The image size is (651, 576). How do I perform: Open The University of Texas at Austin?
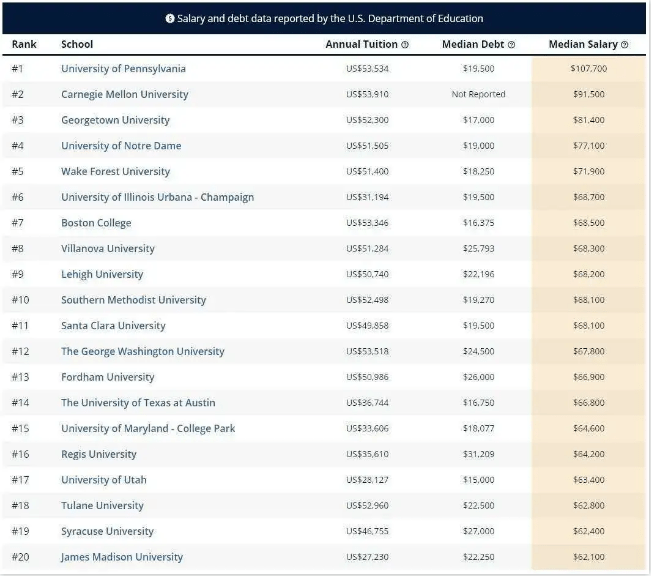[x=138, y=403]
